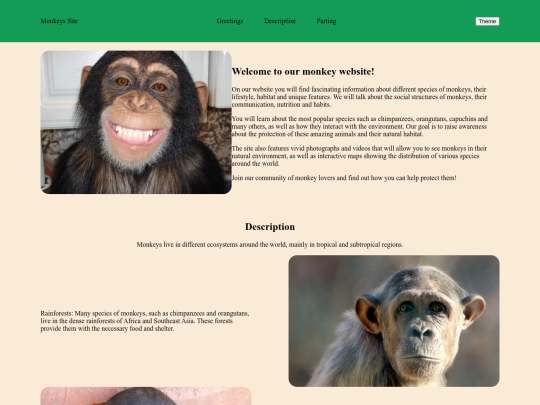Click the word 'orangutans' in the Rainforests paragraph
This screenshot has width=540, height=405.
(232, 313)
